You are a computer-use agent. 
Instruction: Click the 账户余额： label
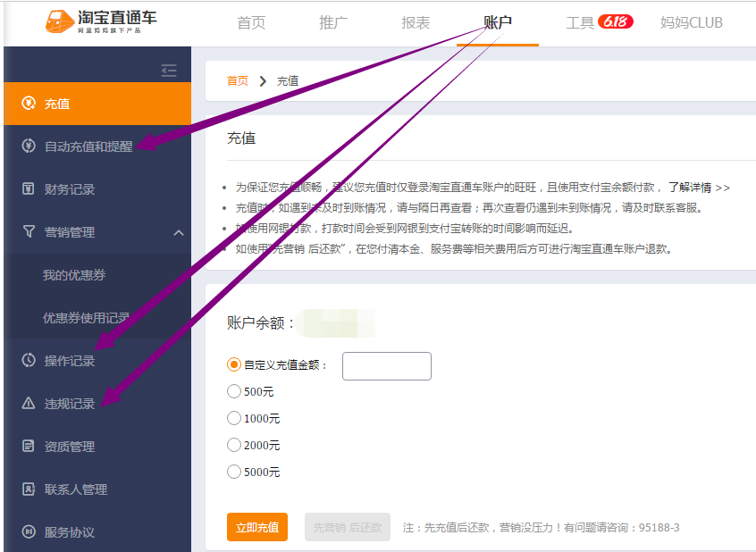point(261,323)
